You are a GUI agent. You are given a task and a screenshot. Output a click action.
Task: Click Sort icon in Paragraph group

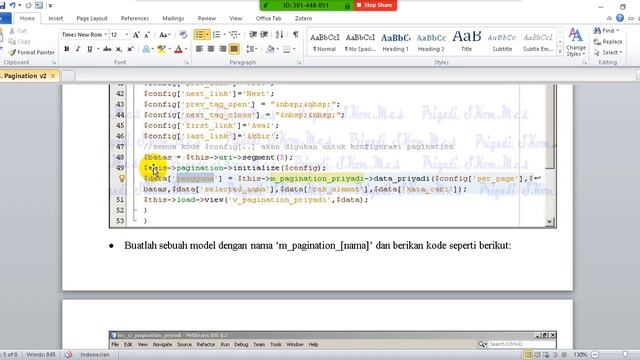coord(279,35)
